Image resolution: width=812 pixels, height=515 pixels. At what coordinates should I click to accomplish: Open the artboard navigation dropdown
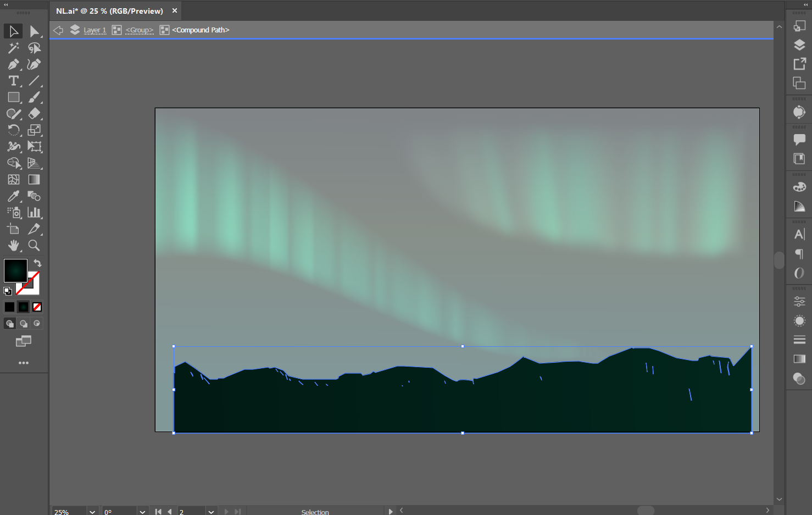pos(211,511)
